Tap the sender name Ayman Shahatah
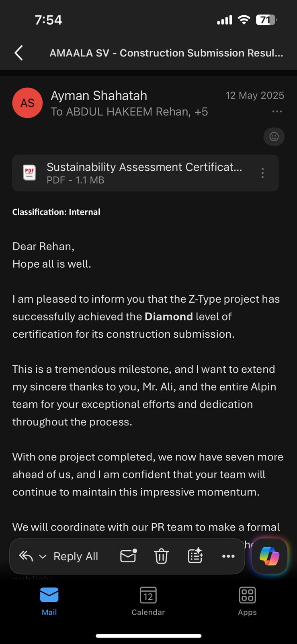This screenshot has height=644, width=297. tap(99, 96)
